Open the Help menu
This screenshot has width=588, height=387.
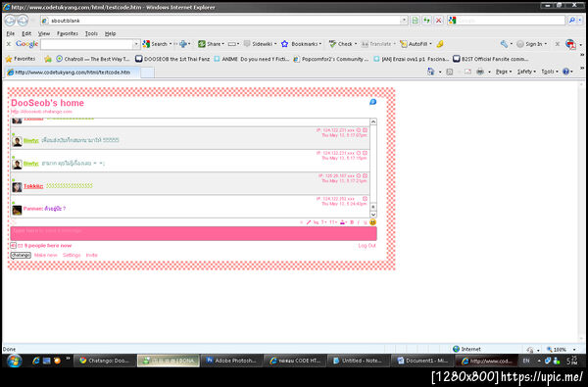[x=110, y=33]
